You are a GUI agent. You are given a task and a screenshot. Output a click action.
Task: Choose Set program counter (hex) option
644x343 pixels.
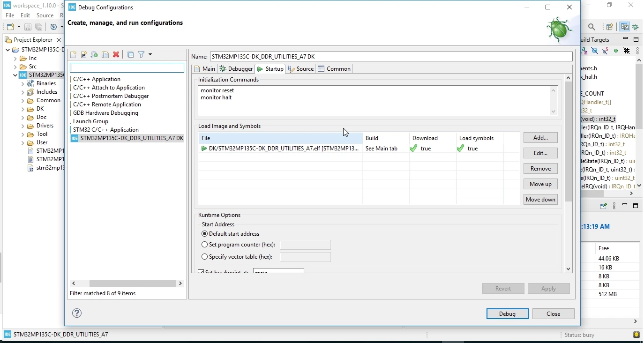(x=204, y=245)
